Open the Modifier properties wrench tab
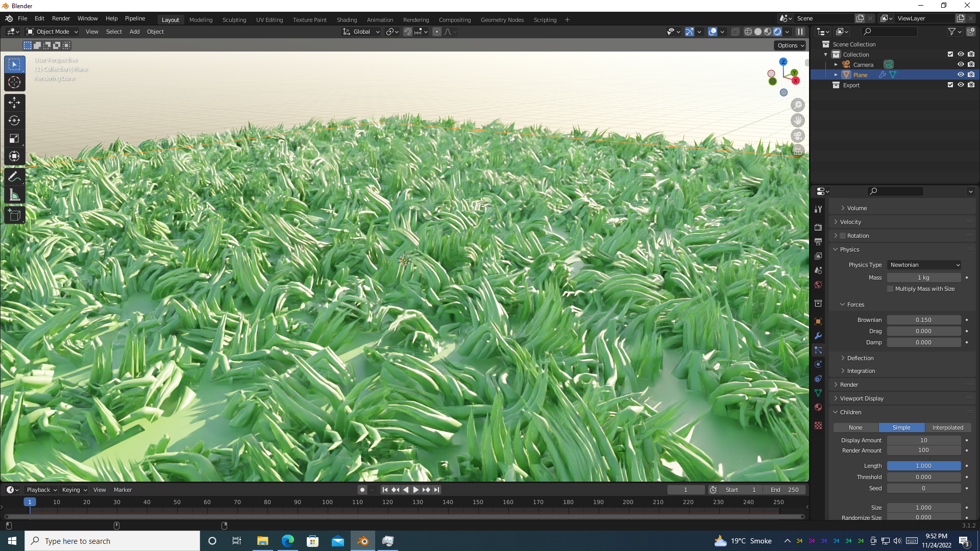The height and width of the screenshot is (551, 980). [818, 336]
